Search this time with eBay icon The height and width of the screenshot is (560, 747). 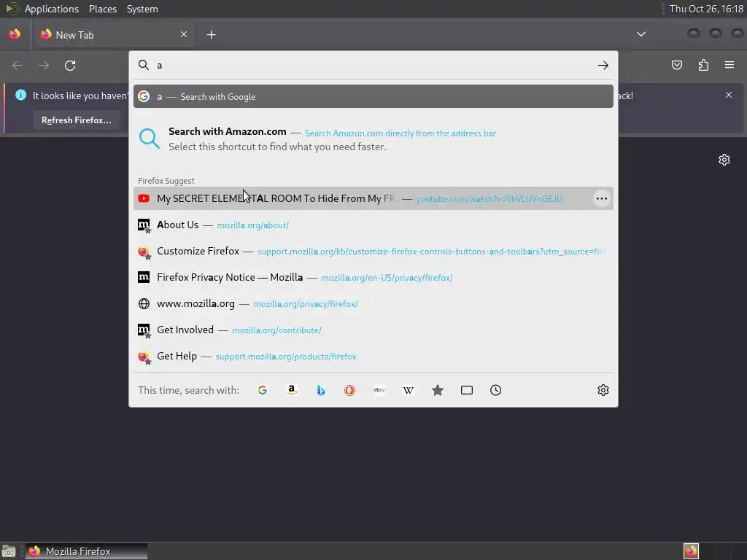(379, 391)
